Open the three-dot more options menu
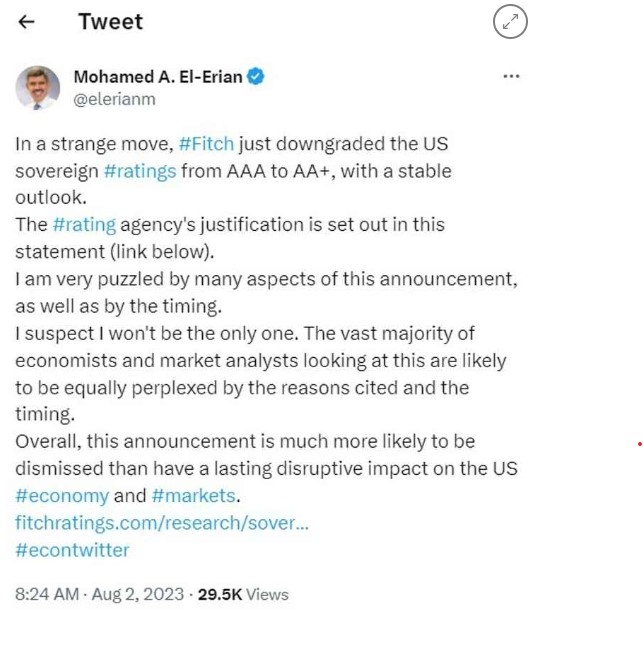Screen dimensions: 643x648 click(511, 76)
